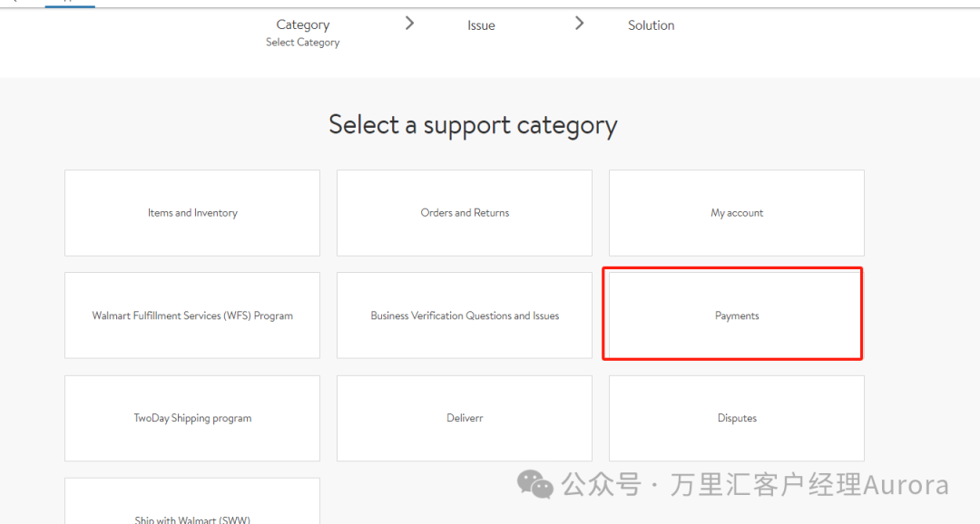Select the Deliverr support category
This screenshot has width=980, height=524.
point(465,419)
